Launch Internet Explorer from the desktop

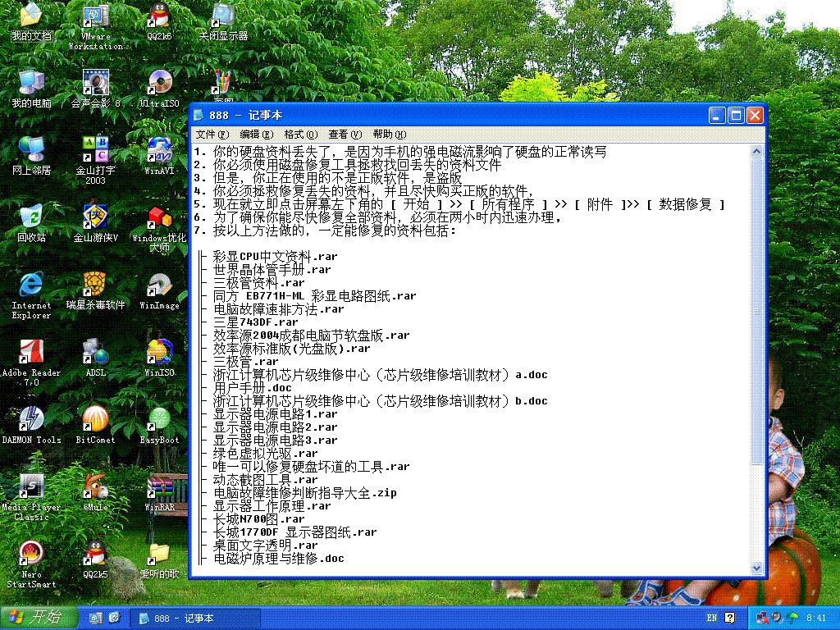[x=32, y=296]
